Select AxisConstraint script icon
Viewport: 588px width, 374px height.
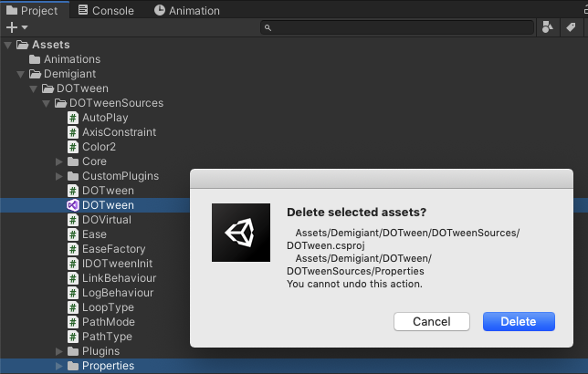point(73,132)
